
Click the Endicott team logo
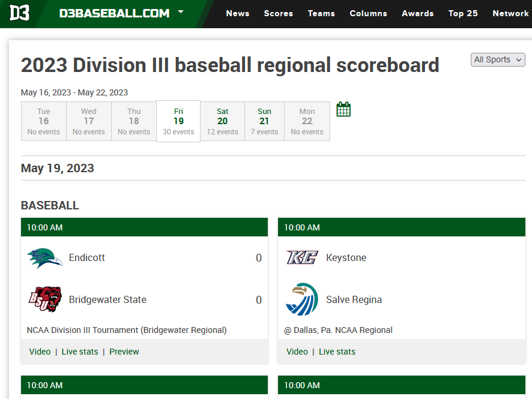coord(45,258)
